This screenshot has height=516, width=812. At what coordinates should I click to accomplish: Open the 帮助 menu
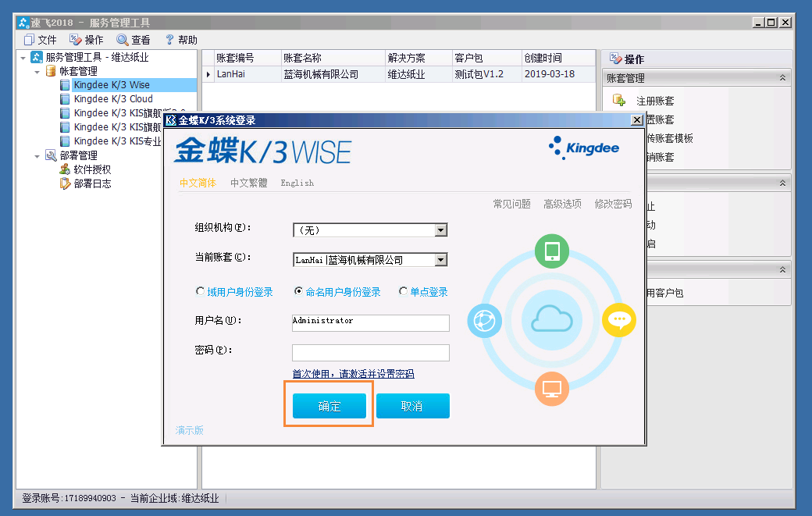tap(180, 40)
